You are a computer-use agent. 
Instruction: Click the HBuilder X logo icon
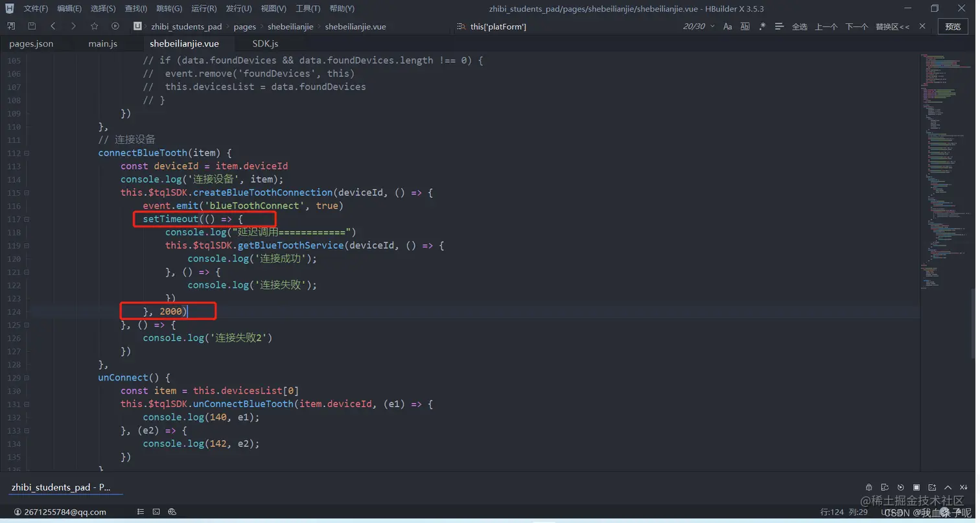pos(9,8)
